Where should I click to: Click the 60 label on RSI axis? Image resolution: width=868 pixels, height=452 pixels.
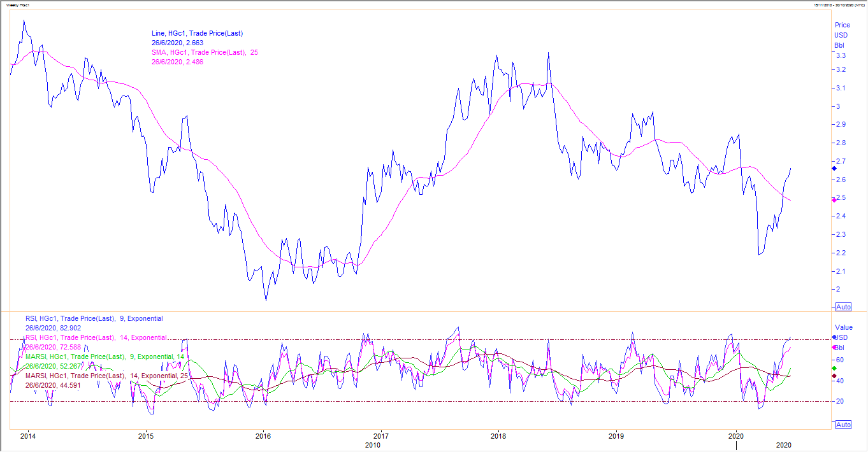(839, 360)
